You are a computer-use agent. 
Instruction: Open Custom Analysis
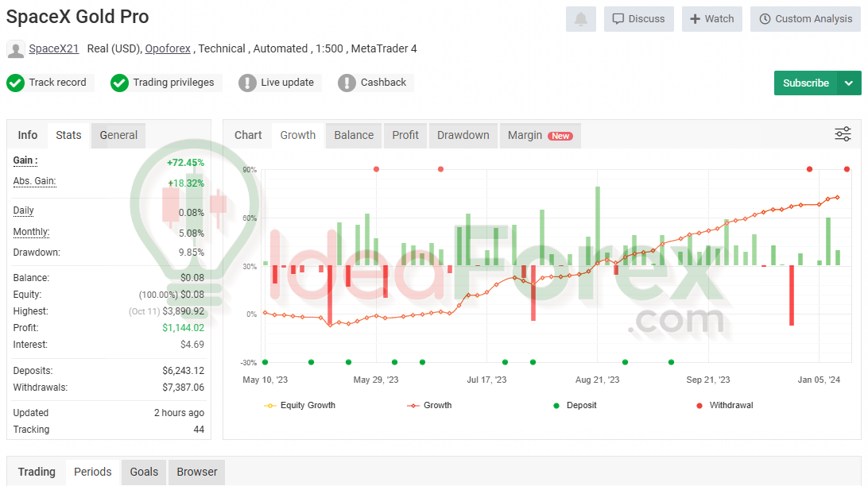(x=805, y=19)
